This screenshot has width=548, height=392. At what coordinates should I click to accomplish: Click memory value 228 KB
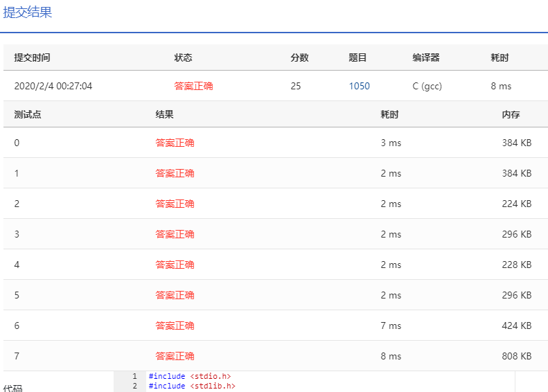(x=517, y=265)
